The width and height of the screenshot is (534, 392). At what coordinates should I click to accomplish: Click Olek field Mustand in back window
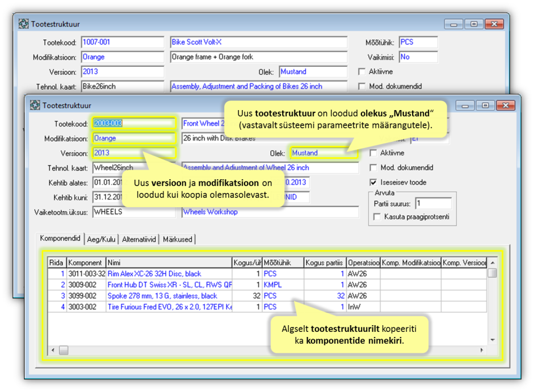coord(313,72)
